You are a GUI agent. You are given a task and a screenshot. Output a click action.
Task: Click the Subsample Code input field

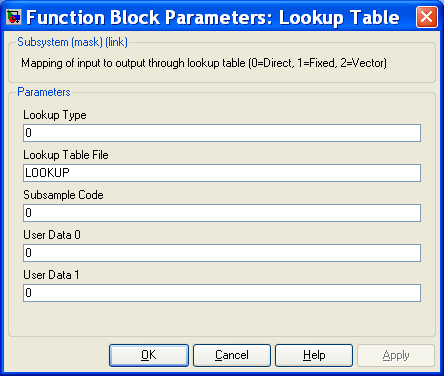pos(222,213)
